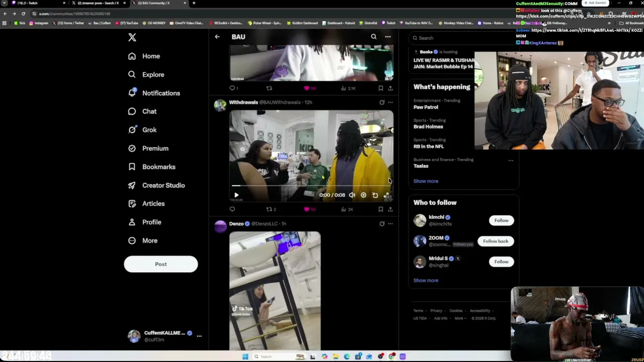This screenshot has width=644, height=362.
Task: Seek on the Withdrawals video progress bar
Action: point(311,186)
